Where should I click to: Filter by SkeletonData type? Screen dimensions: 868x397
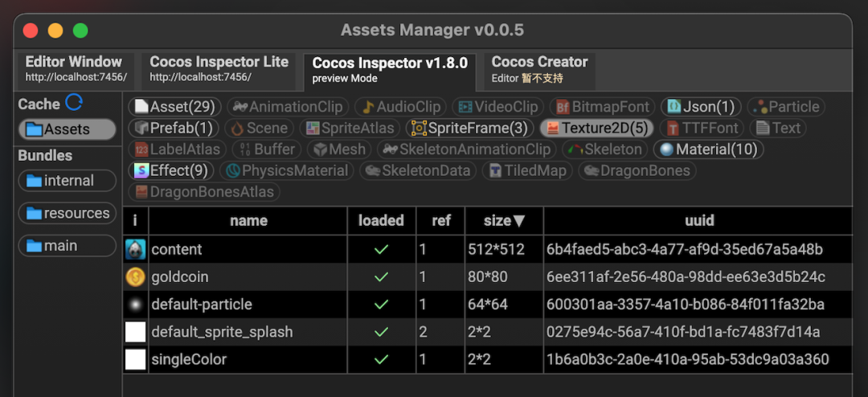(x=418, y=170)
